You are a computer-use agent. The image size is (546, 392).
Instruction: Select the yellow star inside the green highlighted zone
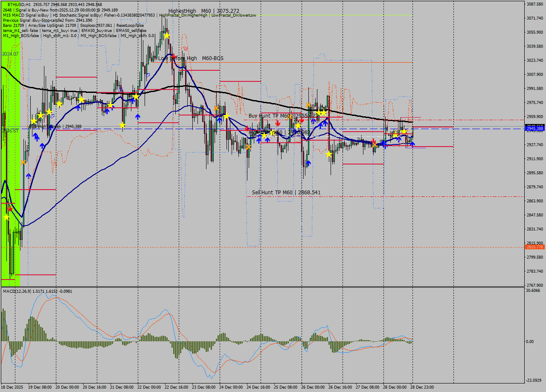tap(5, 216)
